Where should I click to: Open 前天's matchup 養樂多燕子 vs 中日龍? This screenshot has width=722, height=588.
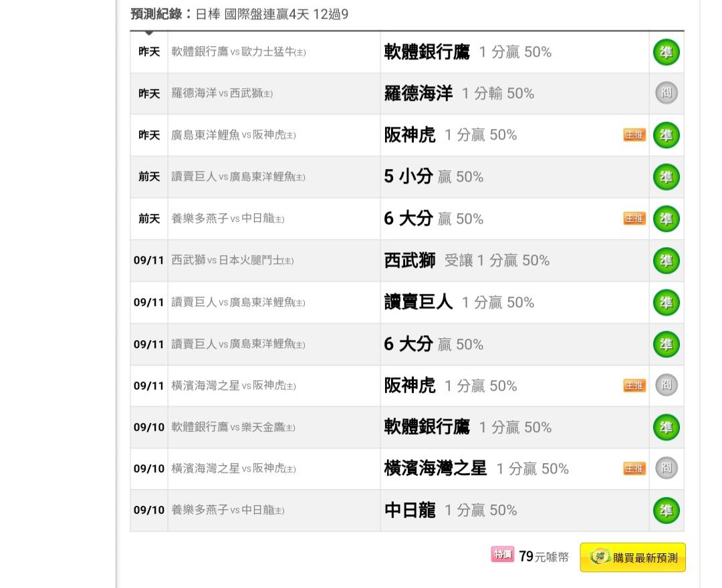pyautogui.click(x=228, y=218)
